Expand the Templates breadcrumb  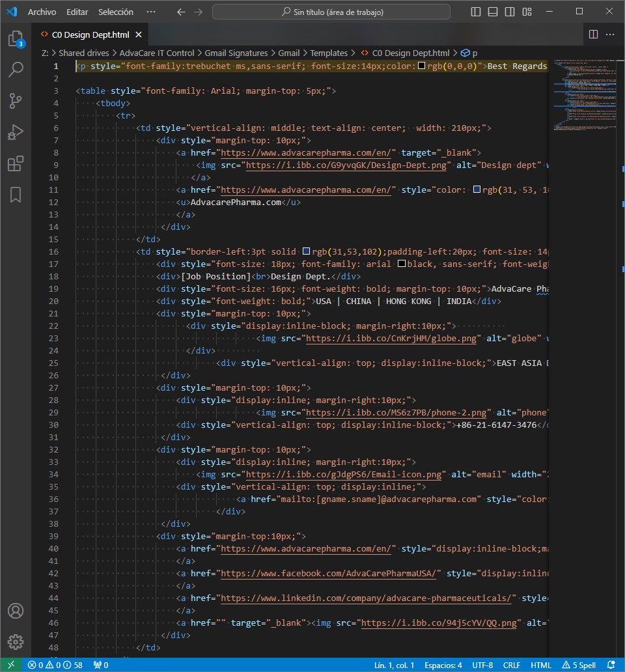(329, 53)
